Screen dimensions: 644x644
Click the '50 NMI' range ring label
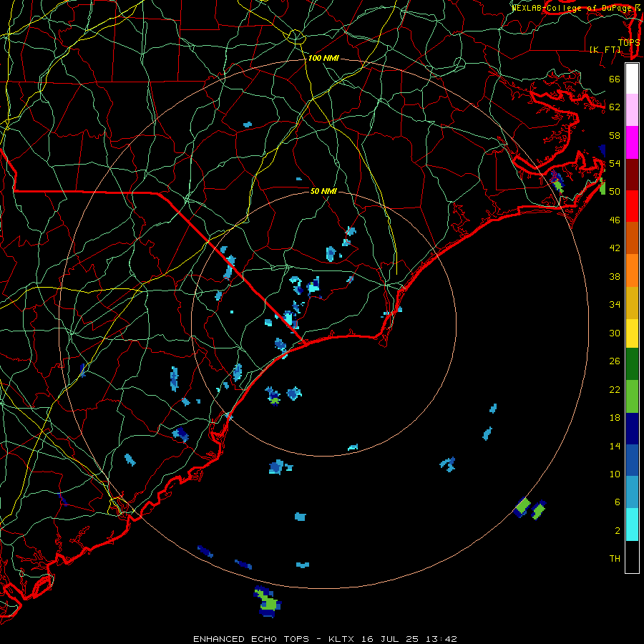[323, 191]
